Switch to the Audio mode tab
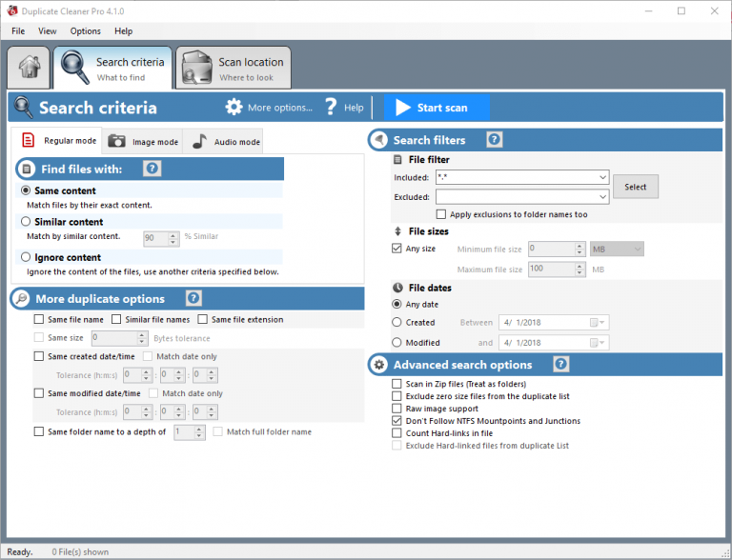The width and height of the screenshot is (732, 560). [x=225, y=141]
